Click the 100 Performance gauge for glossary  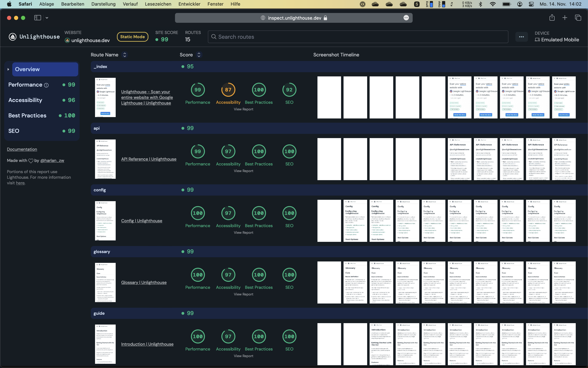[198, 275]
